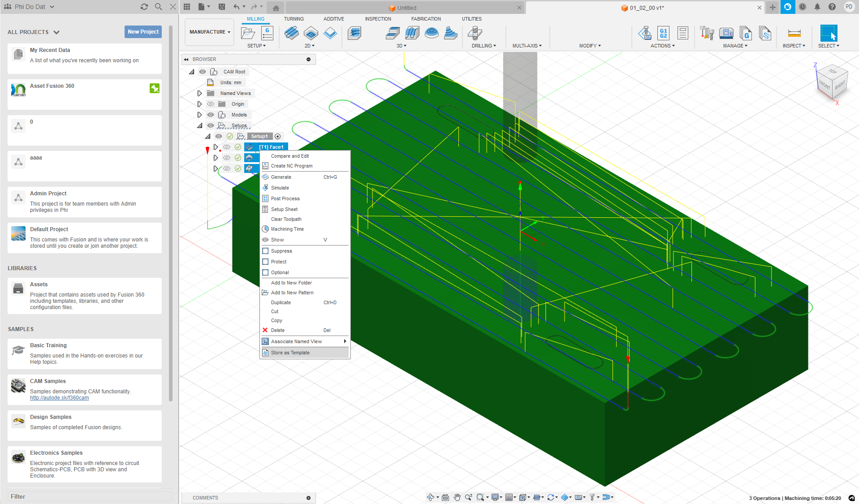Click the Select tool icon
859x504 pixels.
[x=829, y=33]
